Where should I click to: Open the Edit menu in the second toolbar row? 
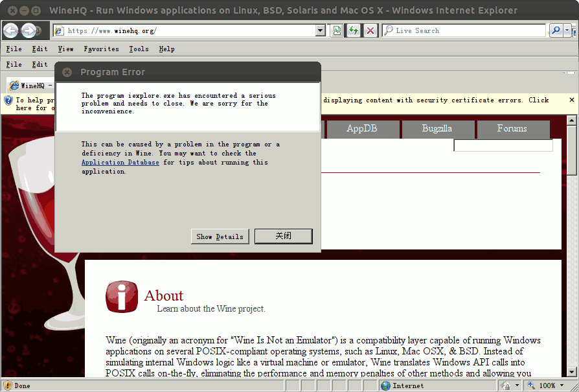[x=40, y=64]
